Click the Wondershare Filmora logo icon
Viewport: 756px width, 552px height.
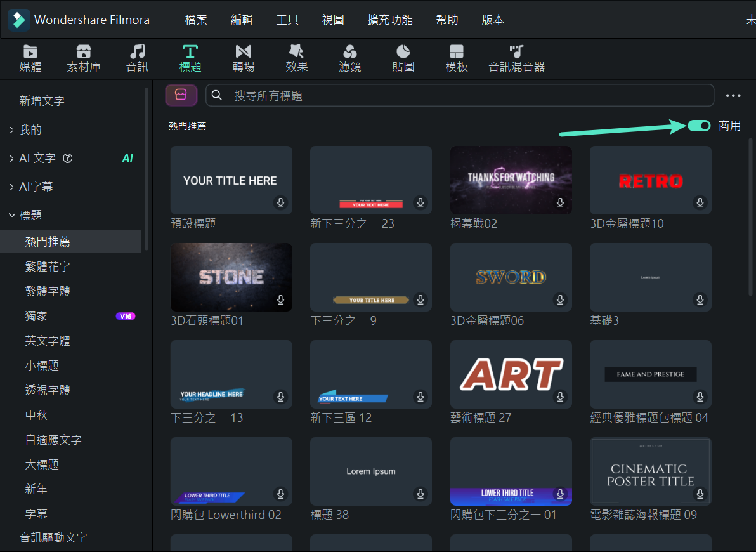(x=19, y=20)
